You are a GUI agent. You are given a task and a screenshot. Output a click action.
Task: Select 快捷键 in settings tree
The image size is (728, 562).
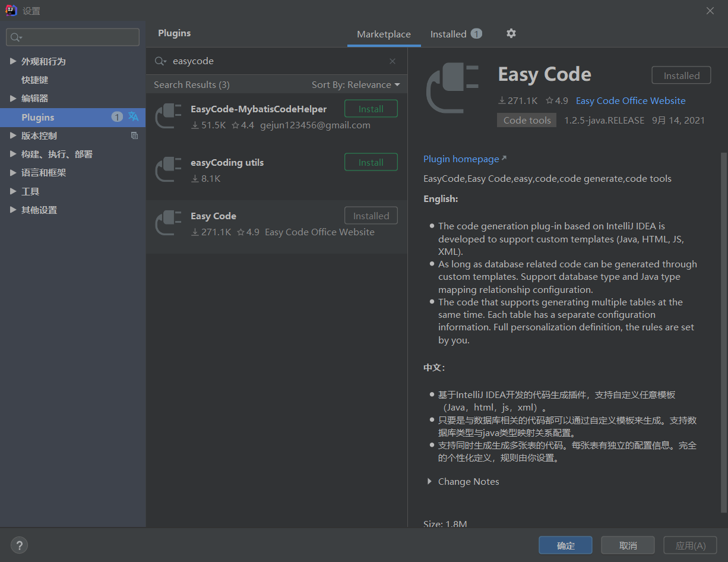point(35,80)
